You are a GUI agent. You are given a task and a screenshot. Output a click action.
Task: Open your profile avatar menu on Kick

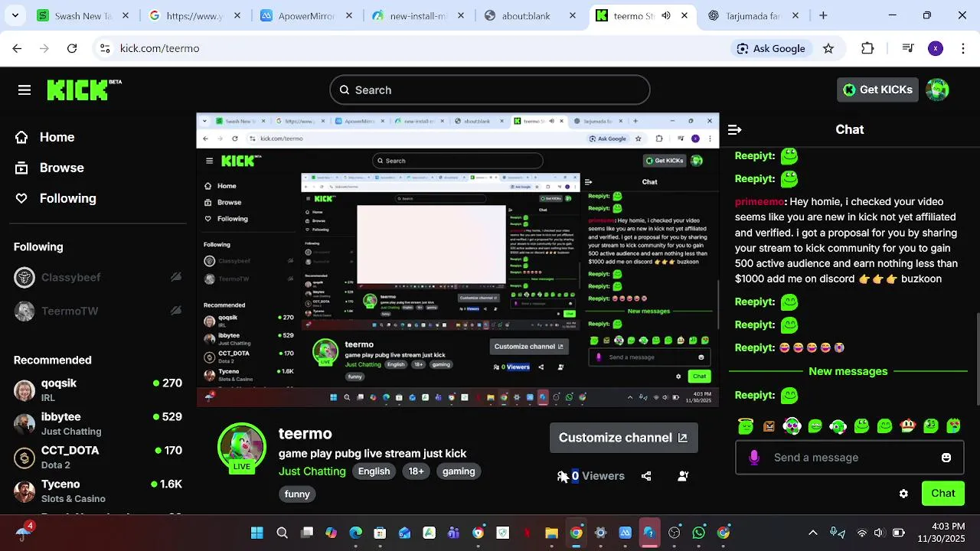937,90
